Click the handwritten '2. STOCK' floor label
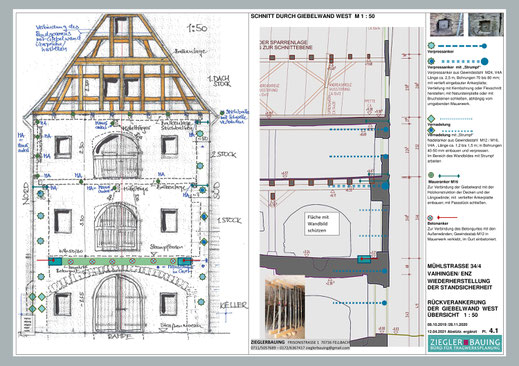 point(223,154)
